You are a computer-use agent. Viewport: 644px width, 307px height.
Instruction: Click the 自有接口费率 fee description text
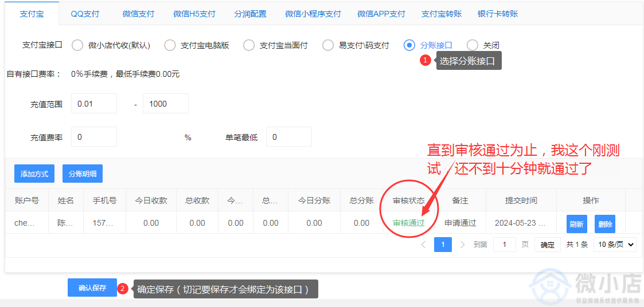[x=125, y=74]
